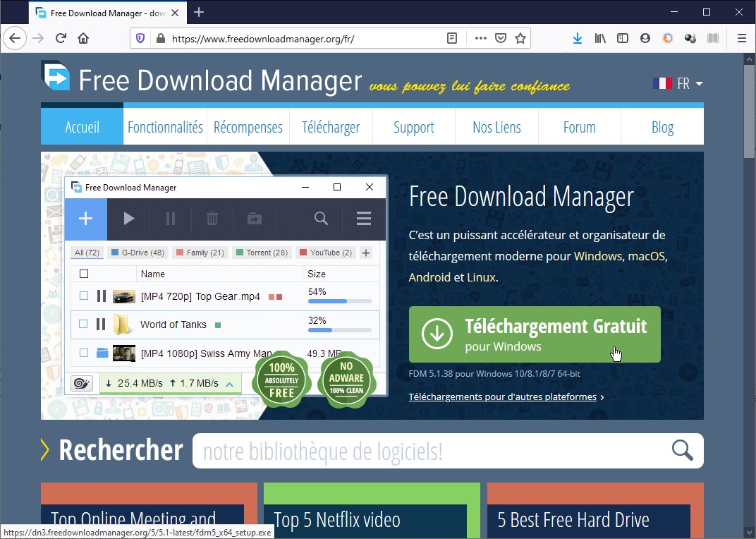
Task: Click the magnifier search icon in Rechercher box
Action: 682,450
